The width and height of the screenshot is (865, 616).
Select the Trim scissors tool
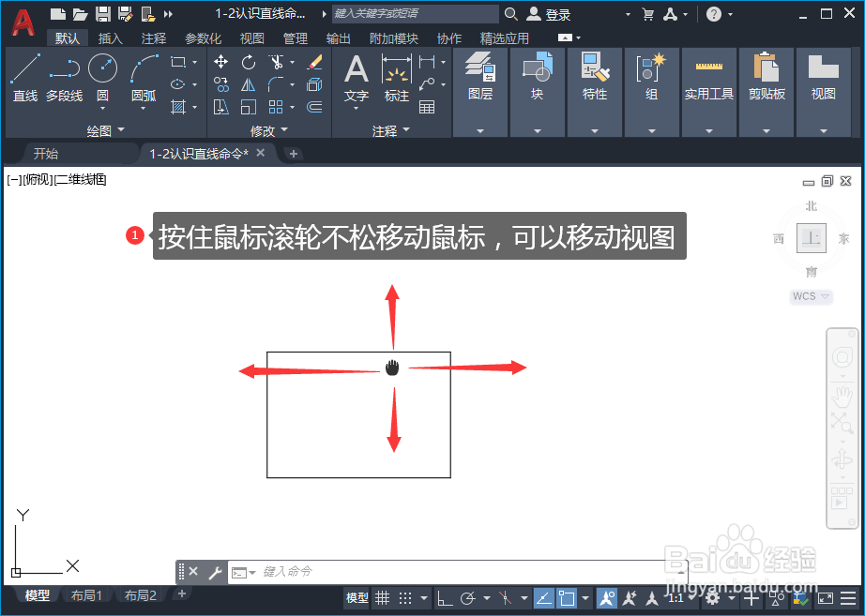coord(276,62)
